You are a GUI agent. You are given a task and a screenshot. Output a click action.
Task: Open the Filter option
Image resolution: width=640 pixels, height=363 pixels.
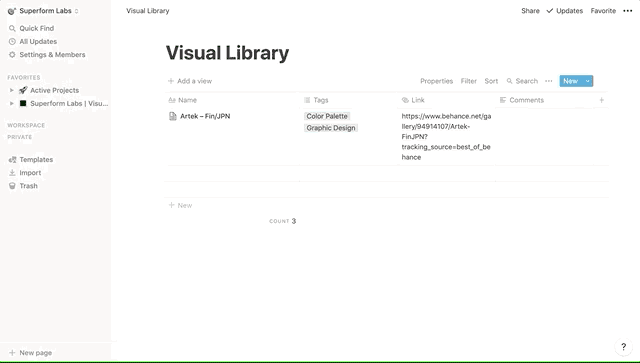click(x=469, y=81)
